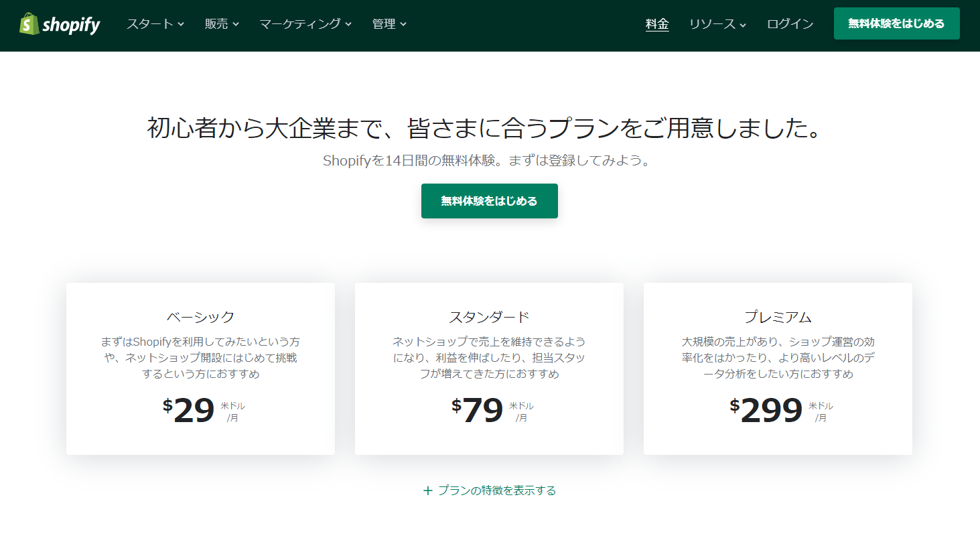Screen dimensions: 980x536
Task: Select the スタンダード plan card
Action: tap(489, 368)
